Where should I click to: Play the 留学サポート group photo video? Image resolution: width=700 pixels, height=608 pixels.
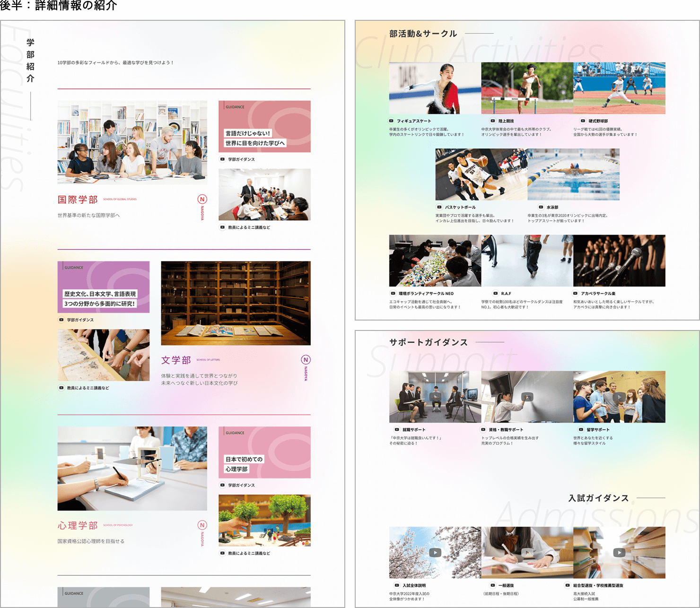tap(619, 397)
